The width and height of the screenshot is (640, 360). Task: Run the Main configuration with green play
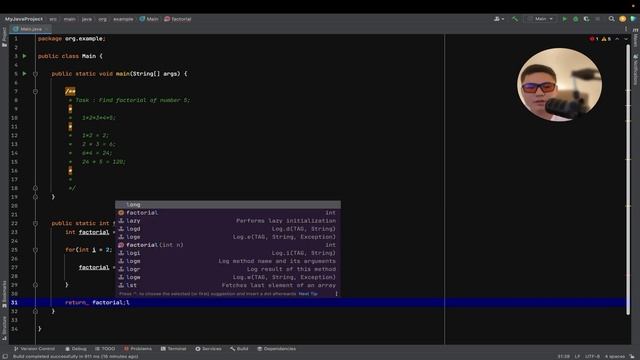(564, 19)
